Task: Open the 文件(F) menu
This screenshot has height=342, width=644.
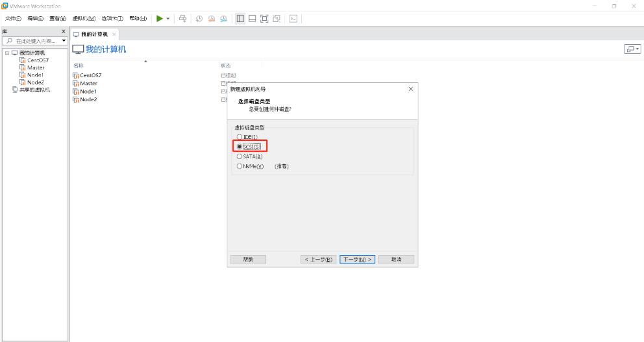Action: point(13,18)
